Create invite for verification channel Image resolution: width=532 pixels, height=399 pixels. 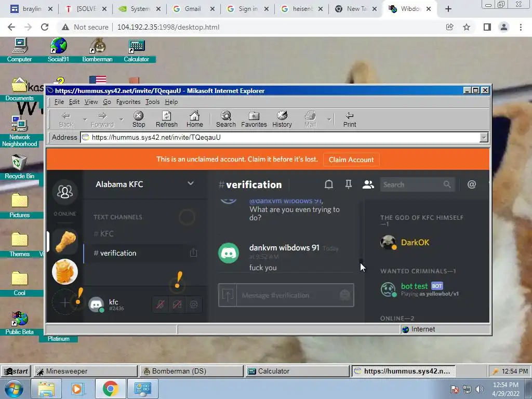[193, 253]
